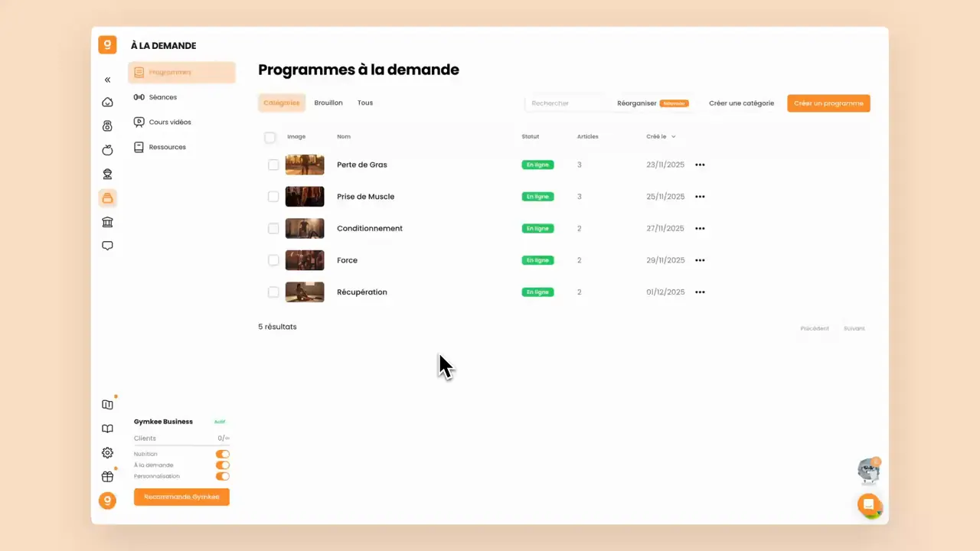980x551 pixels.
Task: Open the coach person icon in left rail
Action: (x=107, y=174)
